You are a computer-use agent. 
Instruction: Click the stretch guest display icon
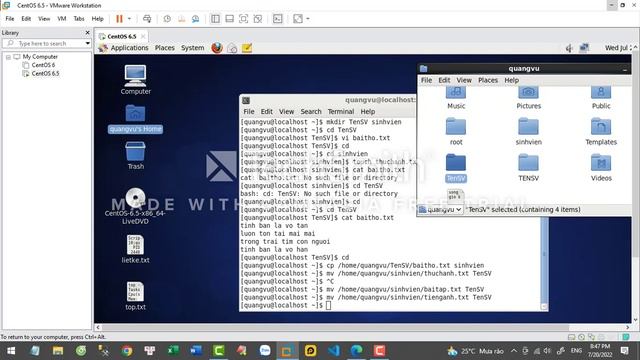coord(298,19)
